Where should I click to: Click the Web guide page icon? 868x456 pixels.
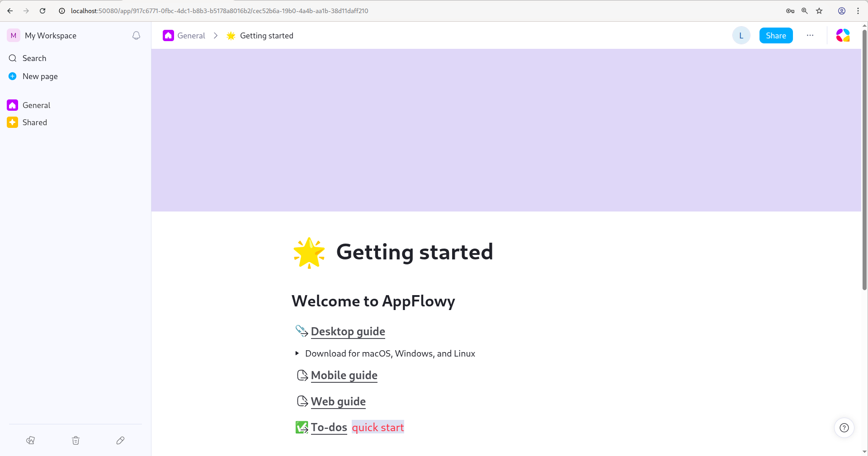coord(302,401)
